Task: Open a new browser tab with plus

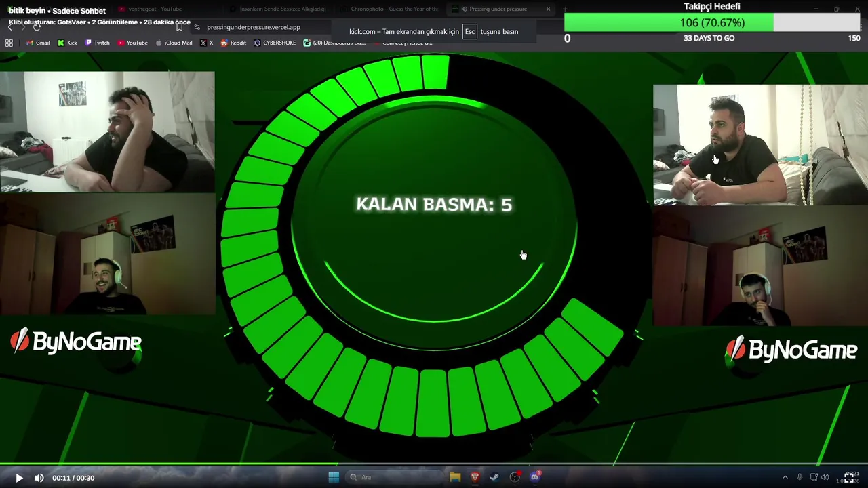Action: 565,9
